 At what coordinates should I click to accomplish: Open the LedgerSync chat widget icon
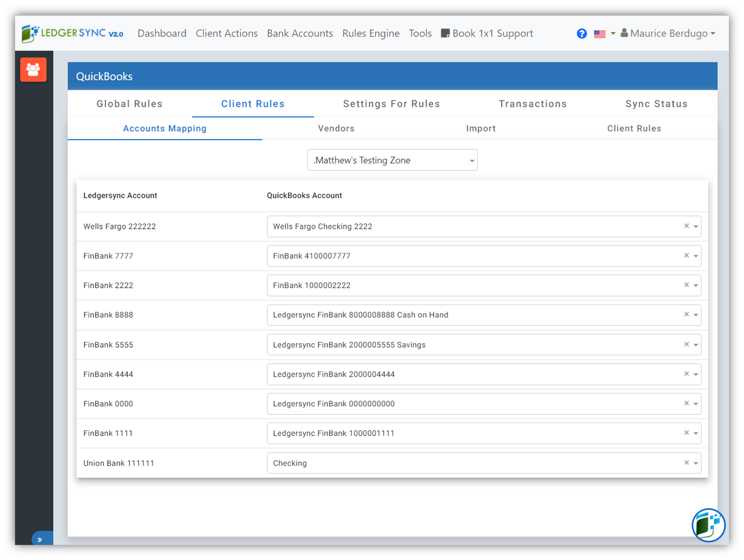click(708, 525)
